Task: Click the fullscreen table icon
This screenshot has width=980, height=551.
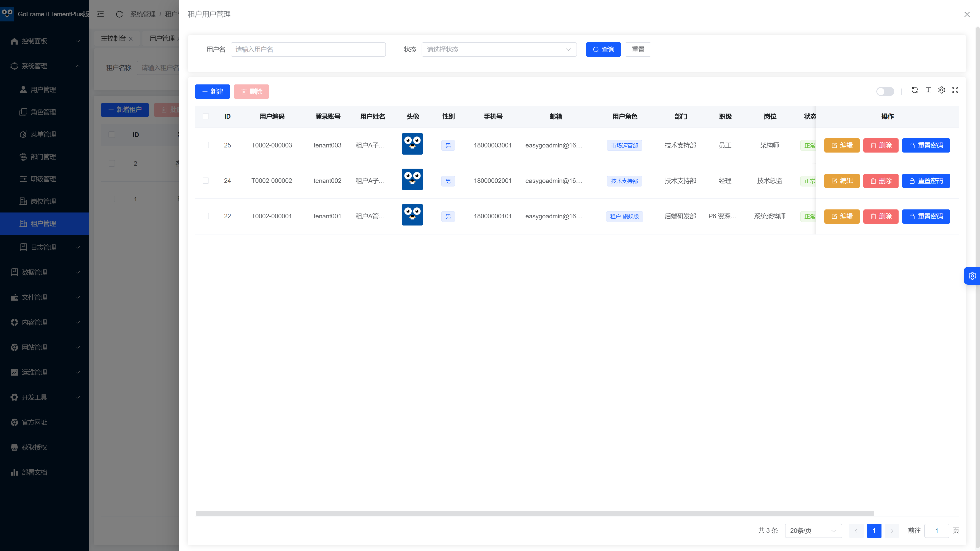Action: [x=955, y=90]
